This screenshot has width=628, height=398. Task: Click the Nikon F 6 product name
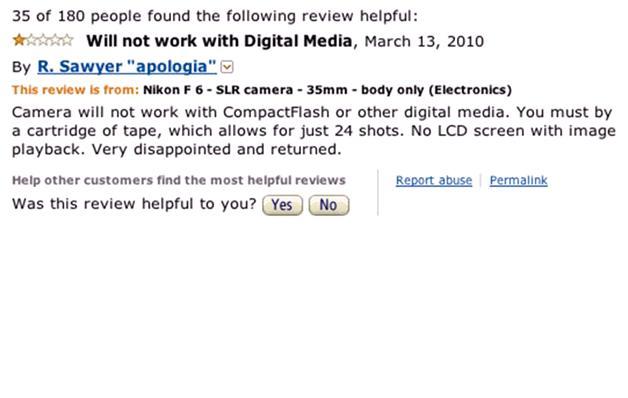pyautogui.click(x=327, y=90)
